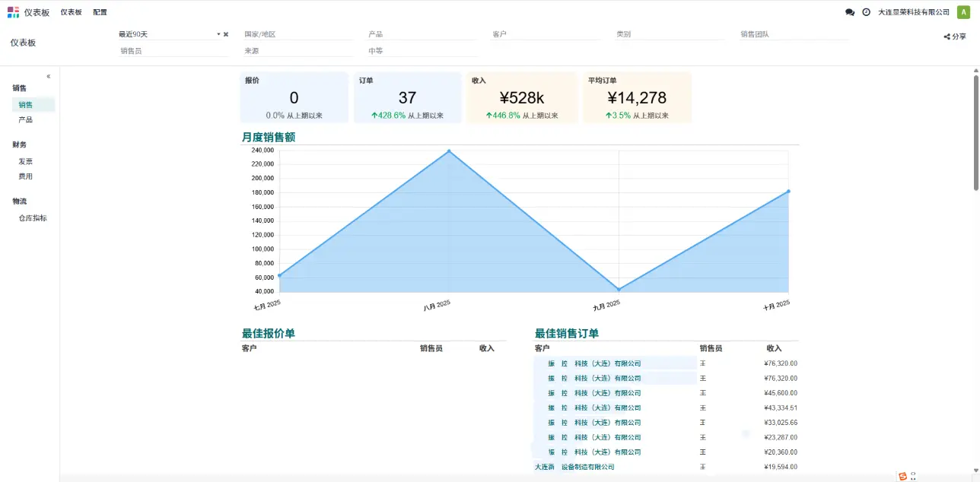Select 产品 in the sidebar

click(26, 119)
